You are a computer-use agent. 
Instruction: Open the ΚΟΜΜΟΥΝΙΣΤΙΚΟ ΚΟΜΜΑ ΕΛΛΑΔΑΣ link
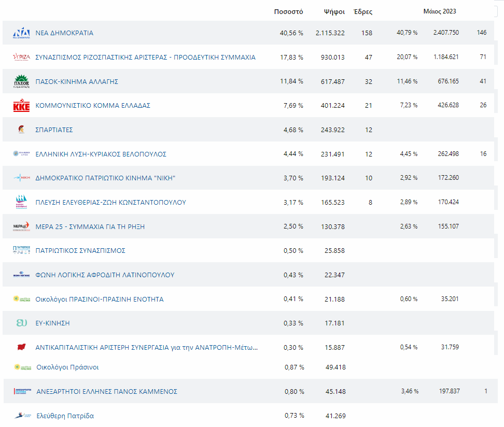point(93,105)
